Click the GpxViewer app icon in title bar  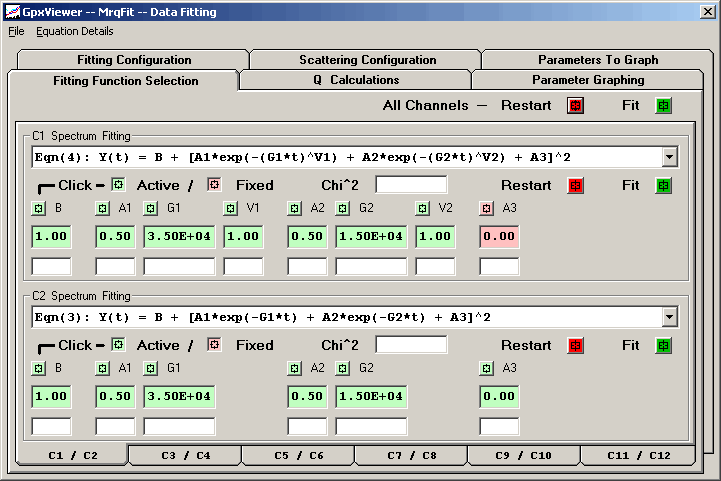(12, 11)
